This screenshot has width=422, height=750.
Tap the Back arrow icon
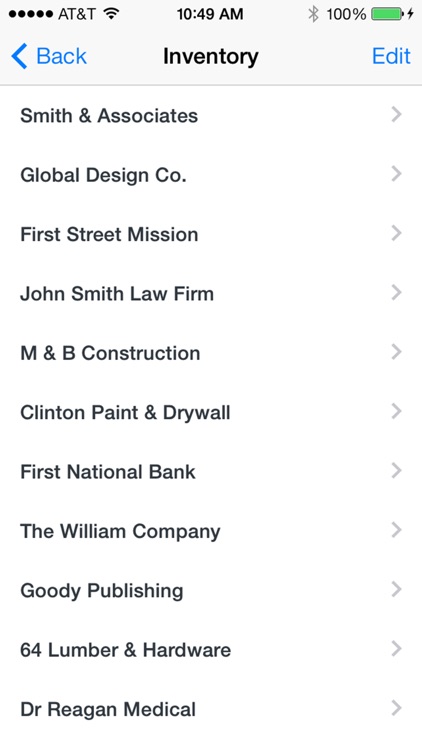[x=19, y=56]
